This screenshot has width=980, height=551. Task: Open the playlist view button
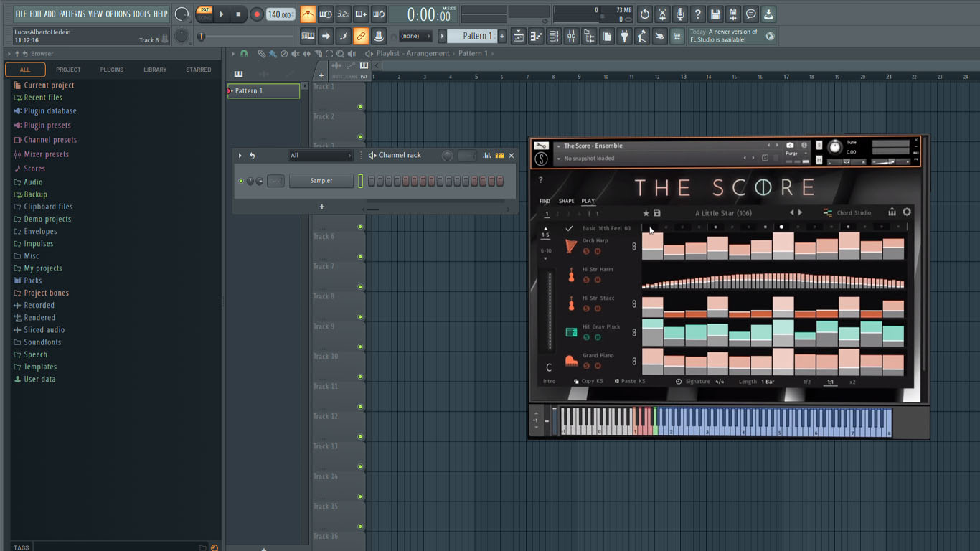point(519,36)
